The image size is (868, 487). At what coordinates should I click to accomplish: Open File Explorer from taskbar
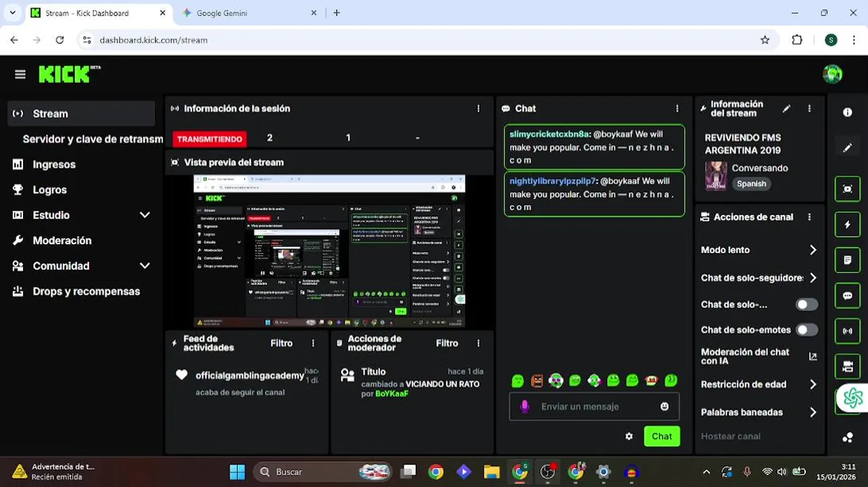(491, 472)
